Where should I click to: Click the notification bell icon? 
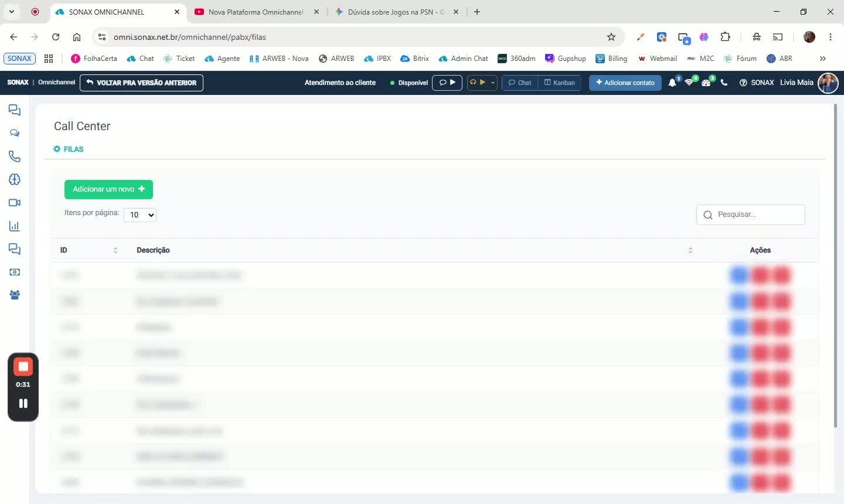(672, 83)
